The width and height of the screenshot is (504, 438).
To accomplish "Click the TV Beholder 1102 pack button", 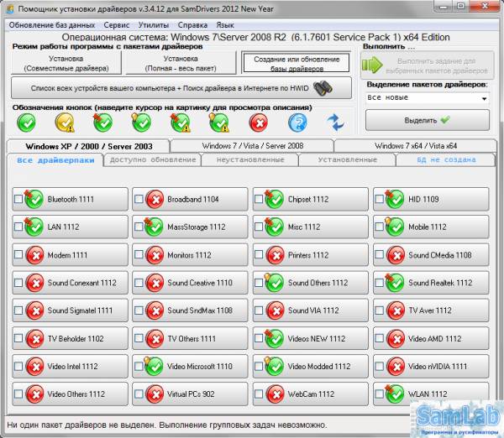I will pos(70,339).
